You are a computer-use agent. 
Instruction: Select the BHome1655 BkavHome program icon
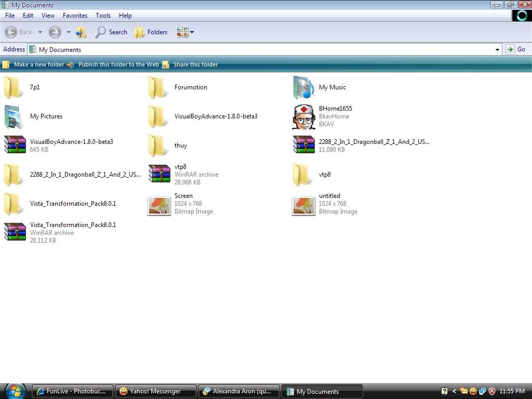[303, 117]
